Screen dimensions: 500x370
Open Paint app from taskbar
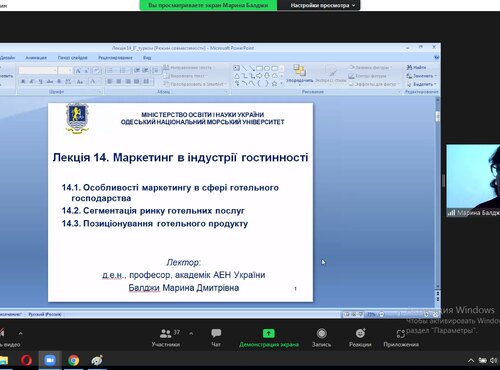[97, 360]
